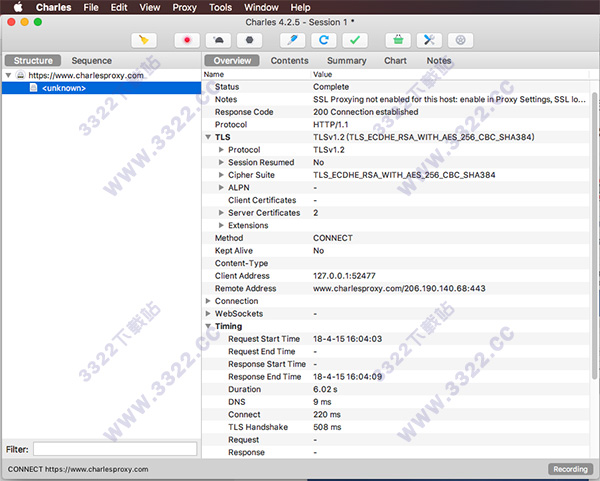
Task: Click the TLS Handshake value '508 ms'
Action: pyautogui.click(x=327, y=427)
